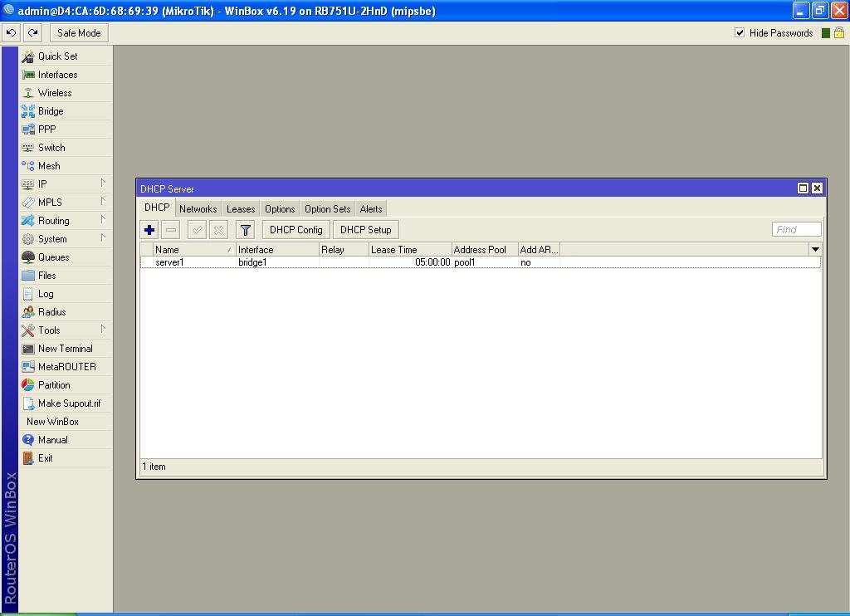Open the Interfaces menu item
The width and height of the screenshot is (850, 616).
(x=66, y=75)
